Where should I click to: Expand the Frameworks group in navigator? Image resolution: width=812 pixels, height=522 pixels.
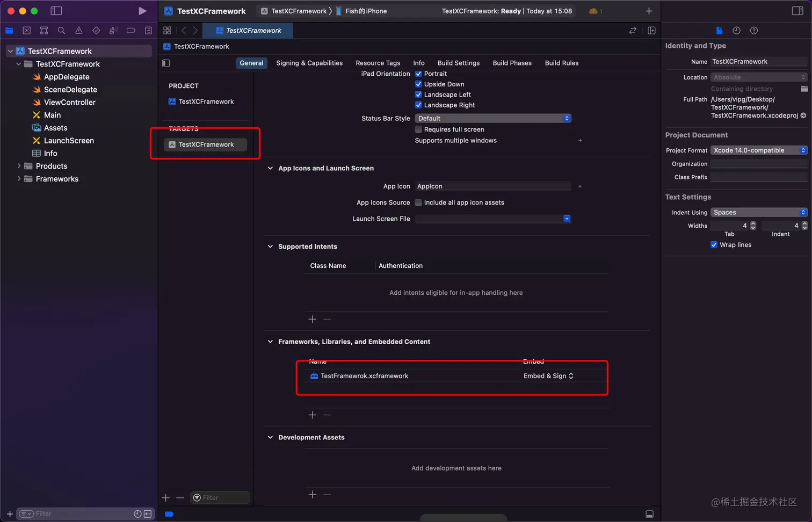tap(19, 179)
